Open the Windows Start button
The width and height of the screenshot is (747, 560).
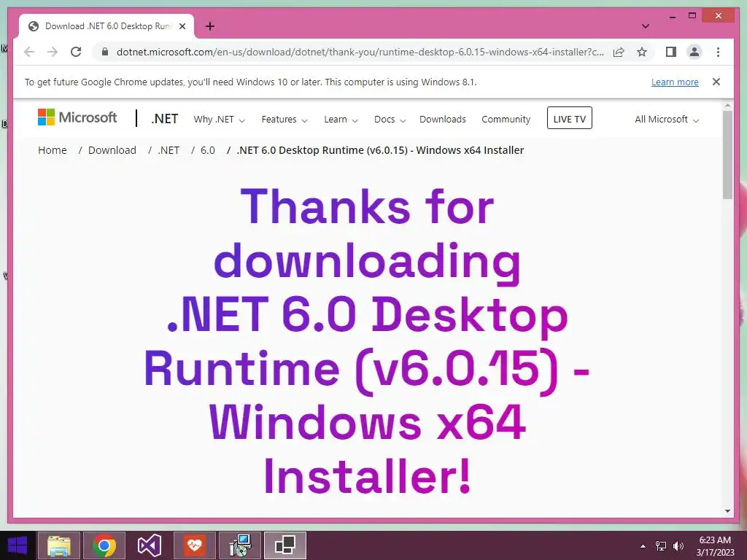tap(18, 545)
